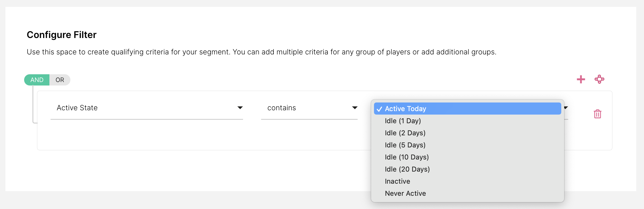Image resolution: width=644 pixels, height=209 pixels.
Task: Select Inactive from the state list
Action: 398,181
